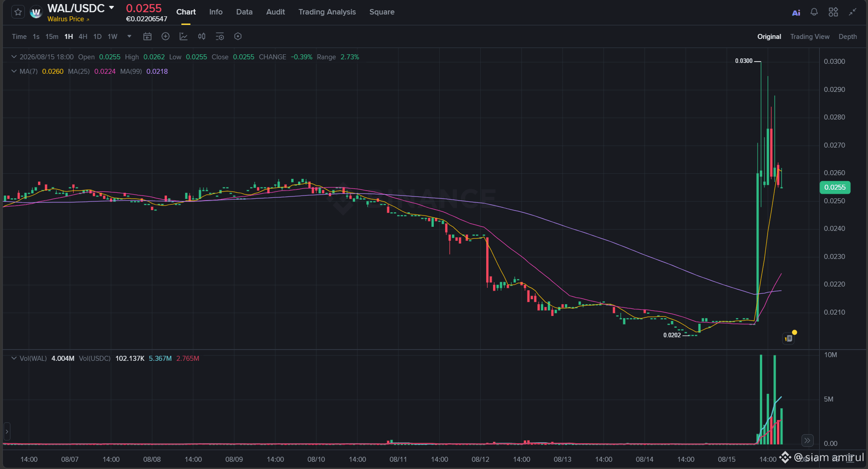868x469 pixels.
Task: Click the MA(7) label
Action: [28, 72]
